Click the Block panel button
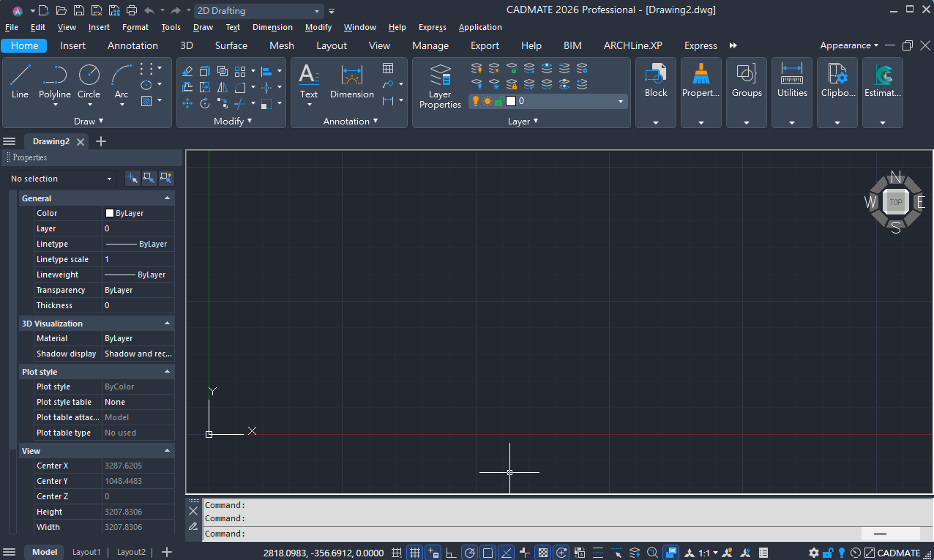 point(656,81)
